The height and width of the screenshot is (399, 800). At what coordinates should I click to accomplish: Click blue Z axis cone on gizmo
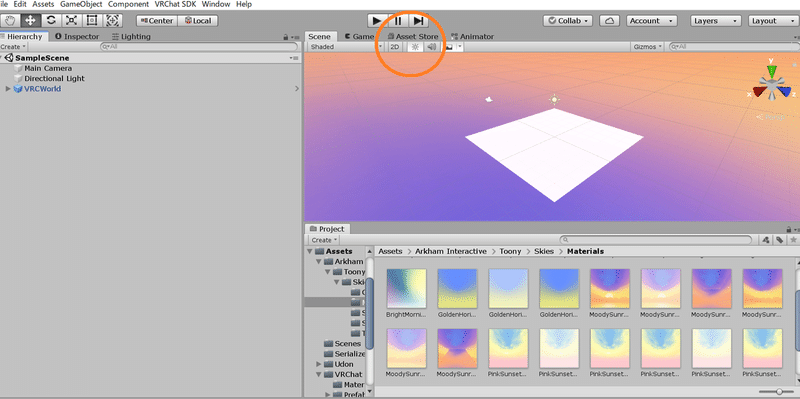[784, 92]
